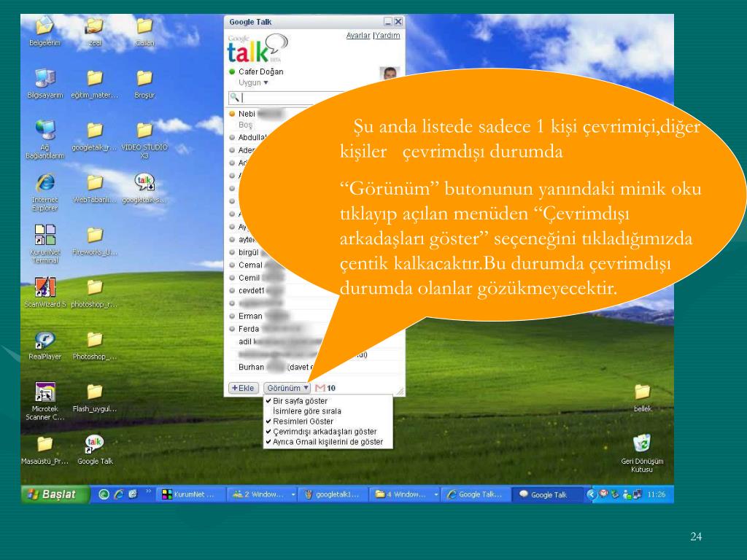Open the bellek folder on the desktop
The height and width of the screenshot is (560, 747).
pyautogui.click(x=642, y=397)
